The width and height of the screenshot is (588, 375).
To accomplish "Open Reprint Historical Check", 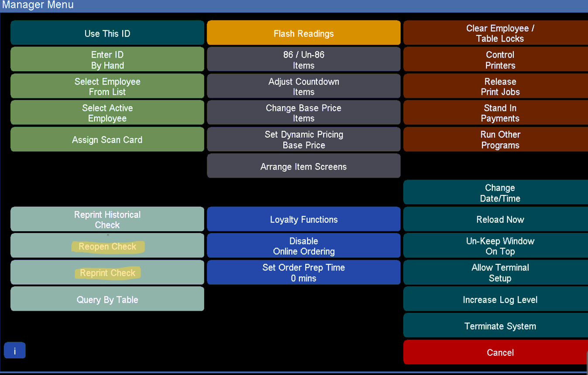I will [x=107, y=219].
